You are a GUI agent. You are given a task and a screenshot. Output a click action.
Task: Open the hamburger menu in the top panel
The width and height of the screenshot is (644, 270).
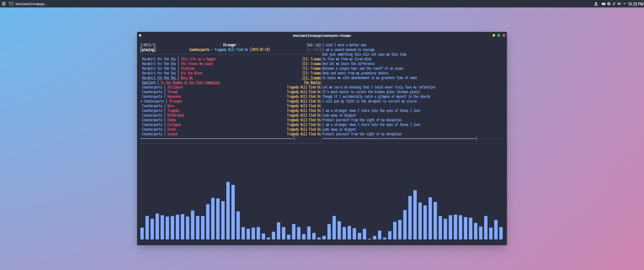pos(4,4)
